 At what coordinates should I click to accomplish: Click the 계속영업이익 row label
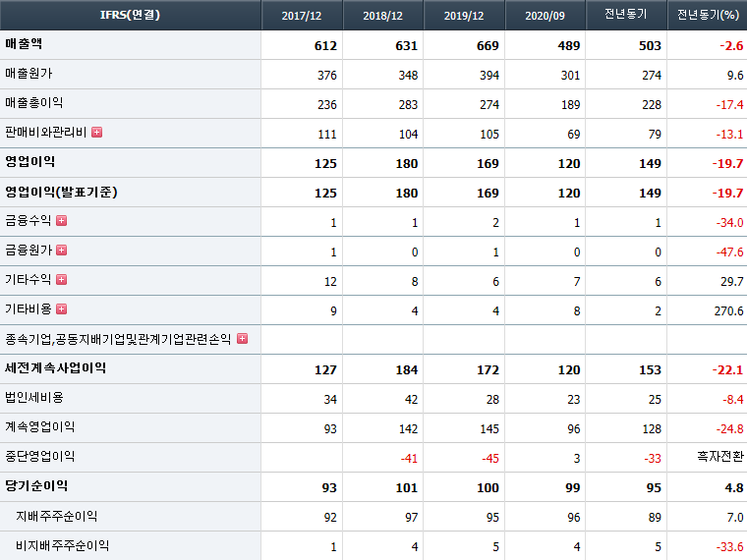[x=39, y=426]
